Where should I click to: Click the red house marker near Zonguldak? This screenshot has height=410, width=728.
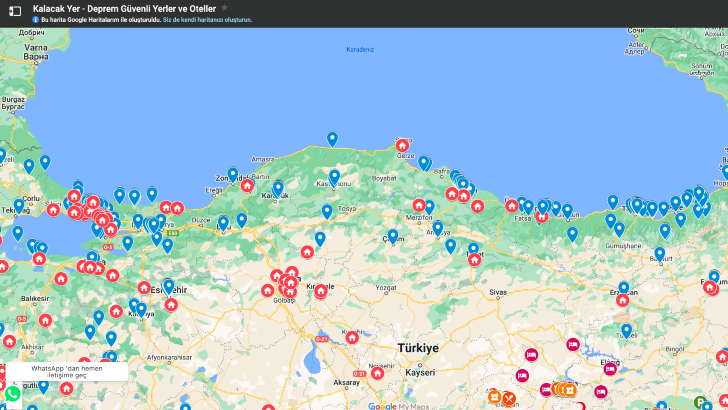(247, 186)
